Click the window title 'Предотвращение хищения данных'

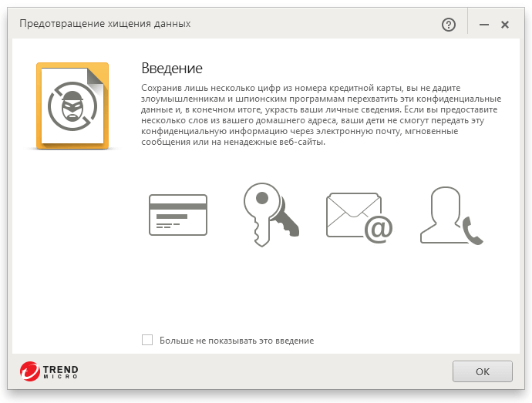point(105,24)
